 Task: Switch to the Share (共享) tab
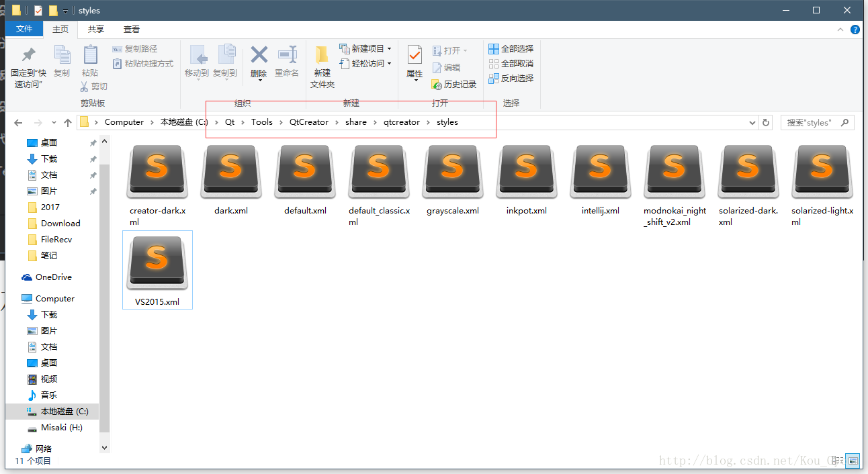pos(96,29)
